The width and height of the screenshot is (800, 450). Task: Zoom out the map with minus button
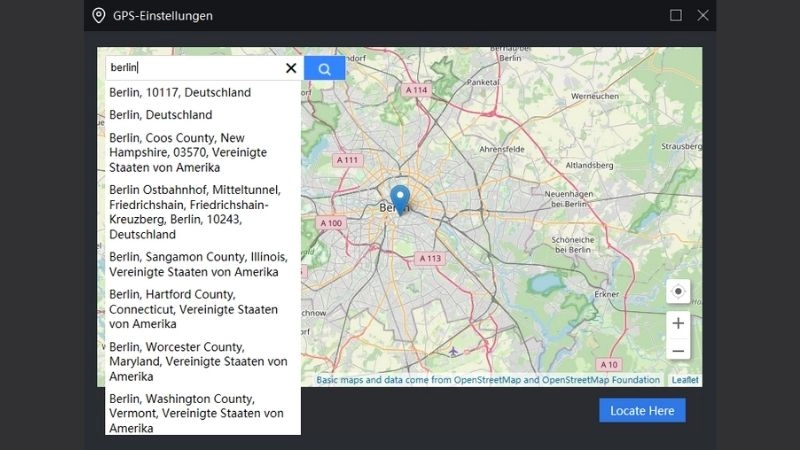678,351
